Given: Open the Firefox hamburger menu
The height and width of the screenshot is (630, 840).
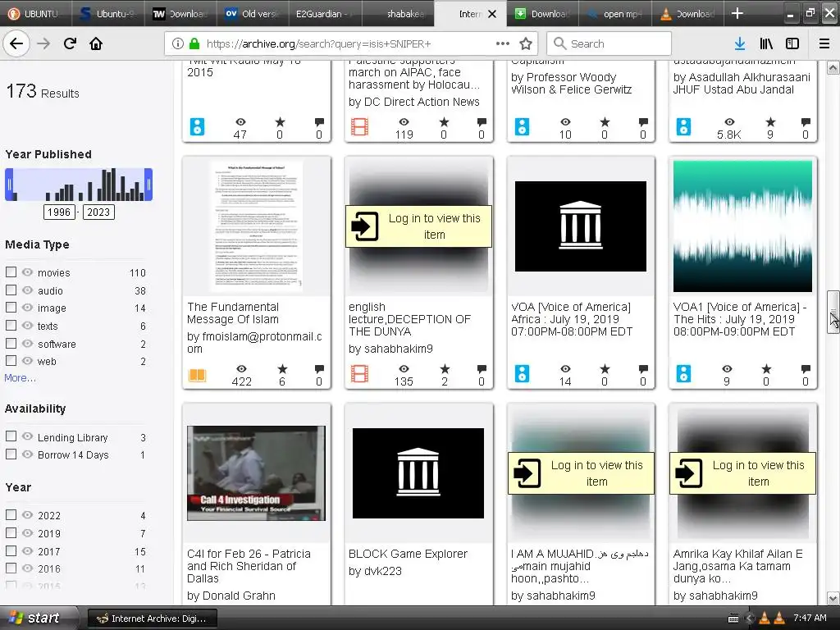Looking at the screenshot, I should 824,43.
